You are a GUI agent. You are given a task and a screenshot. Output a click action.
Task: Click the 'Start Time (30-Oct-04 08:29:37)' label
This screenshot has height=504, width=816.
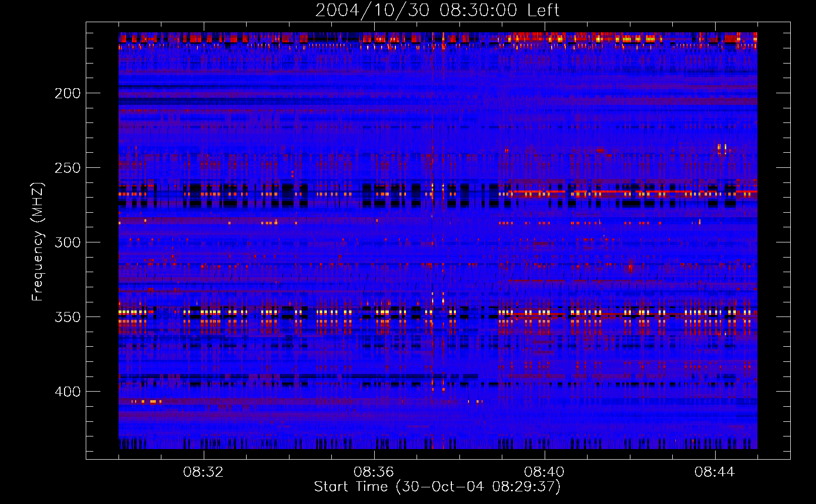(x=437, y=487)
